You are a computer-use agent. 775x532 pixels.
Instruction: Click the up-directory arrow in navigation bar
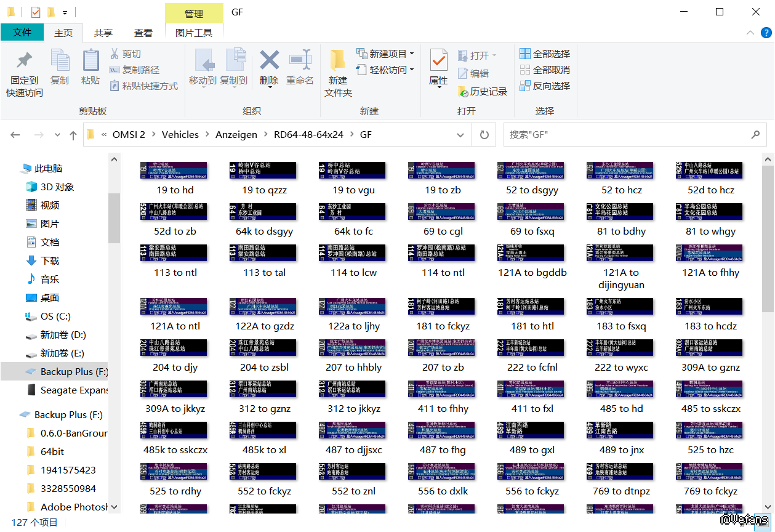pos(73,135)
